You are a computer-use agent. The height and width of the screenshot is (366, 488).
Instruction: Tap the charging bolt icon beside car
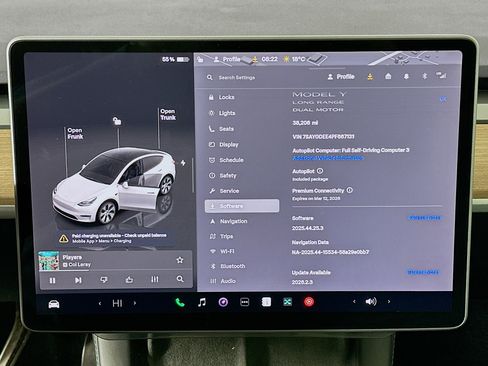coord(183,163)
